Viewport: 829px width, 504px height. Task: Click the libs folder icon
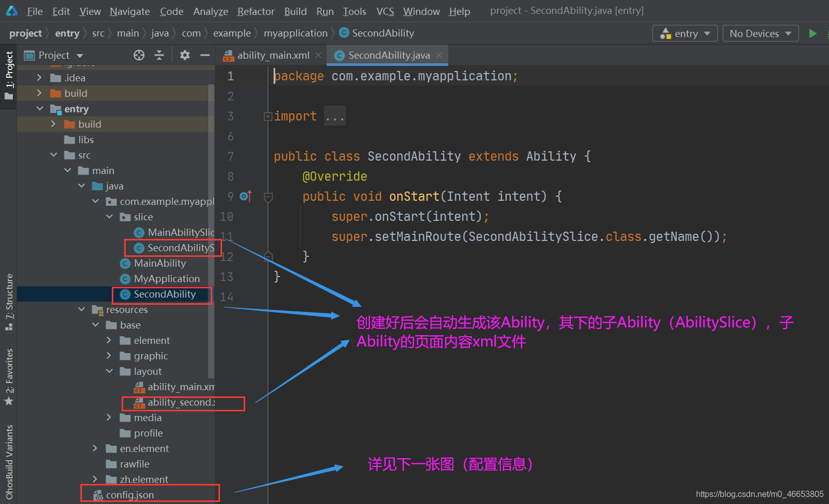point(70,140)
